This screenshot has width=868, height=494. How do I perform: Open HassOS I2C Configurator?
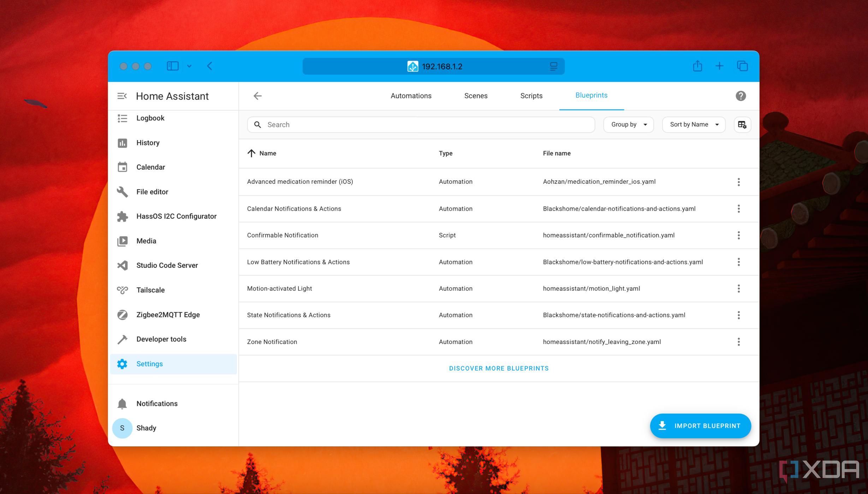pyautogui.click(x=173, y=216)
